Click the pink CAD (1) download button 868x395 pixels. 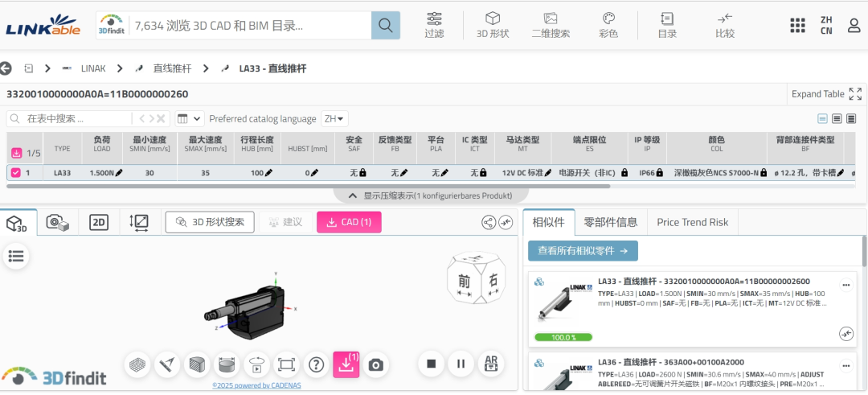point(349,222)
